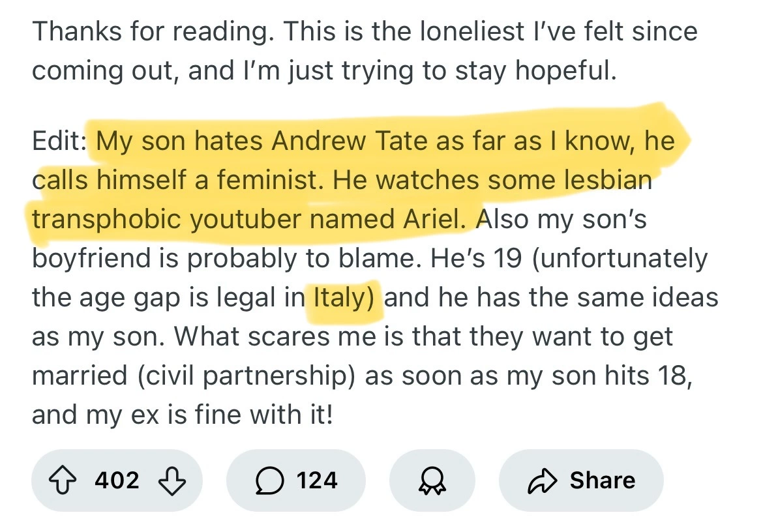Click the "Thanks for reading" sentence start
This screenshot has width=763, height=532.
(x=149, y=31)
